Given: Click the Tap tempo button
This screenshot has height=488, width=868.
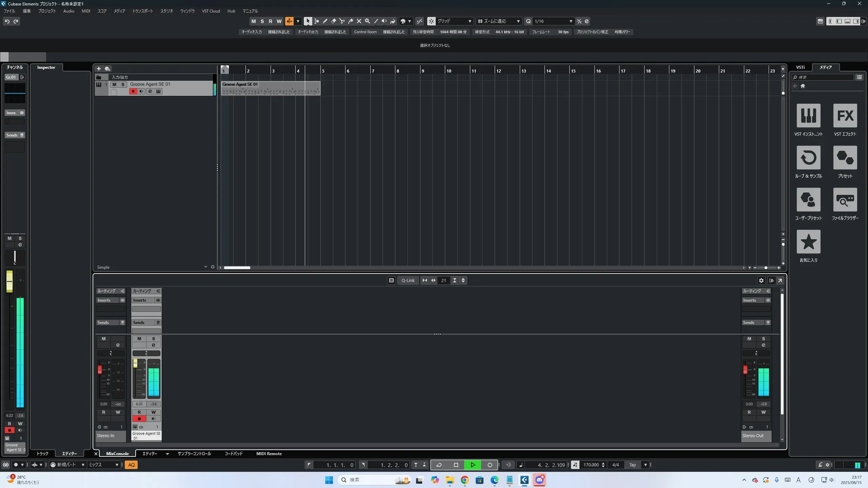Looking at the screenshot, I should tap(632, 465).
